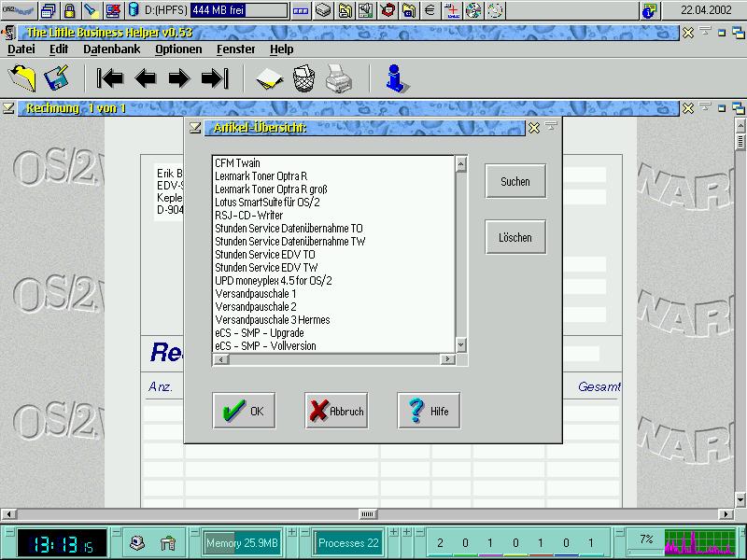Open the Optionen menu
747x560 pixels.
click(x=178, y=49)
